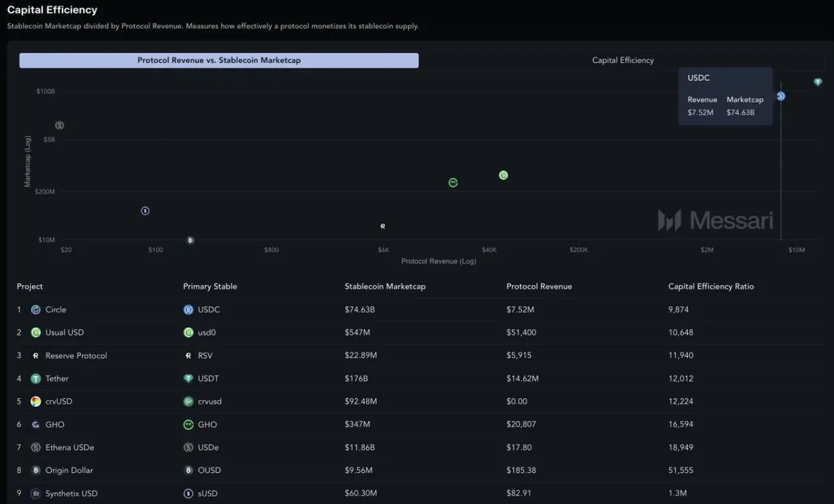
Task: Click the $20,807 protocol revenue cell
Action: 521,425
